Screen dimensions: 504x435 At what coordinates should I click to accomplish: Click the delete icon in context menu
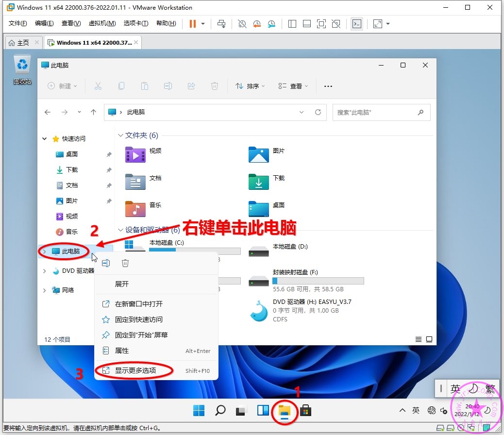coord(125,263)
